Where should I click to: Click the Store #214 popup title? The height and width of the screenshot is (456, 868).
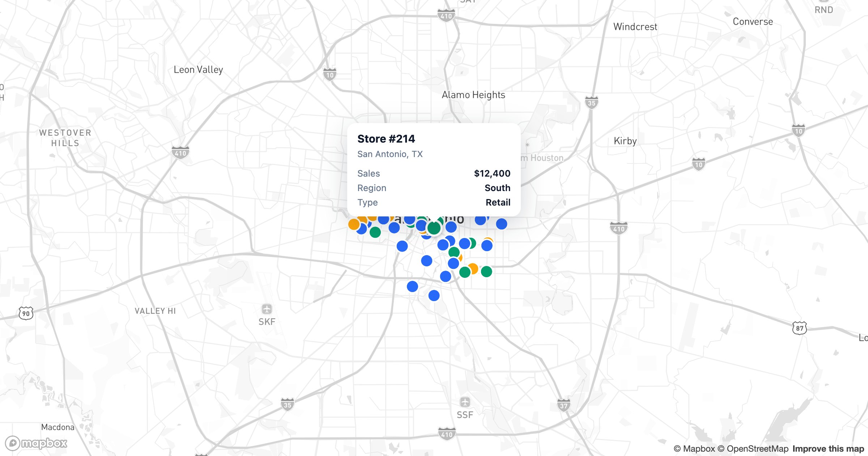(x=386, y=139)
